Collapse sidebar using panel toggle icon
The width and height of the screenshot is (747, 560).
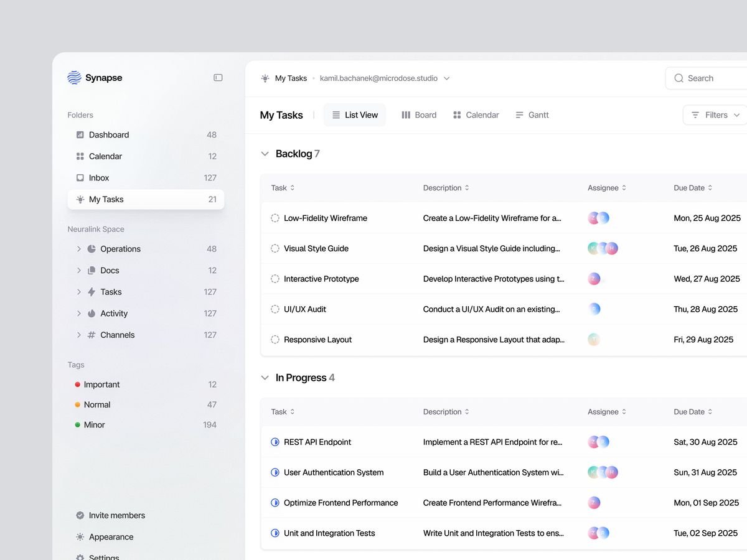218,78
